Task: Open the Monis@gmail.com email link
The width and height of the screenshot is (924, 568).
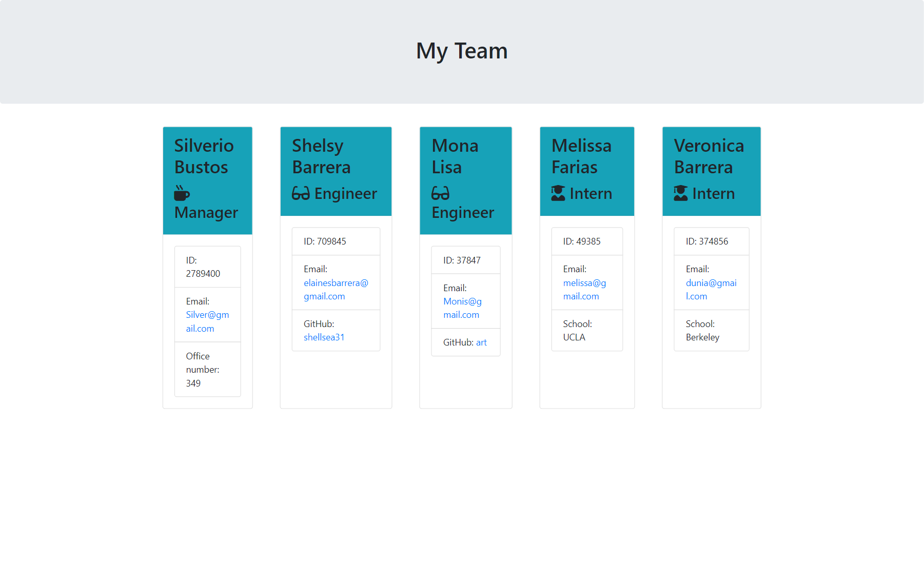Action: [462, 308]
